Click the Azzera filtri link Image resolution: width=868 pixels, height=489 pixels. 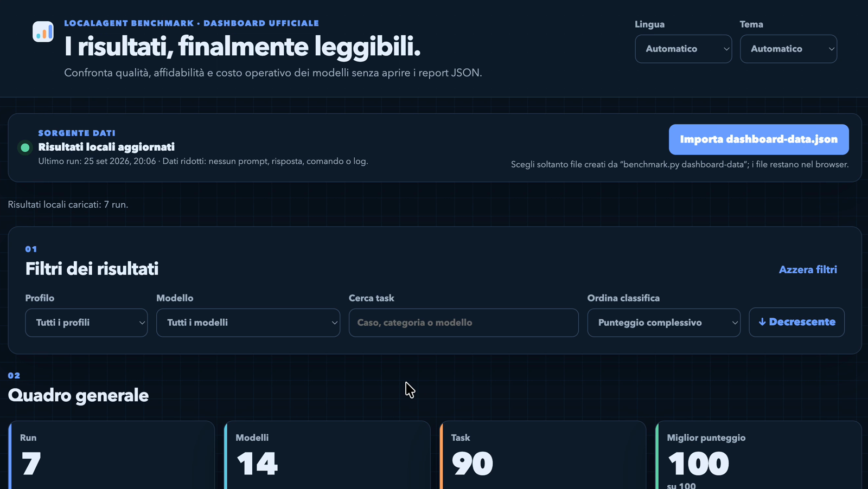click(x=808, y=269)
